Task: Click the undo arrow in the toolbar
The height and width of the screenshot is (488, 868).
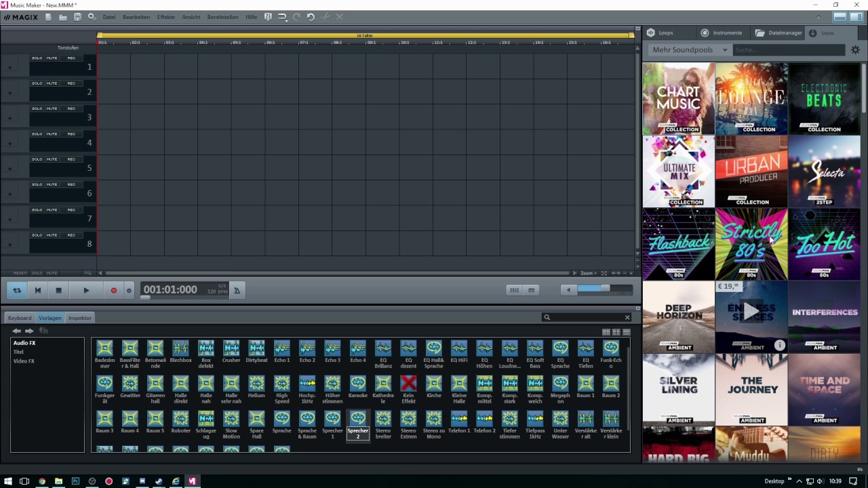Action: [x=311, y=17]
